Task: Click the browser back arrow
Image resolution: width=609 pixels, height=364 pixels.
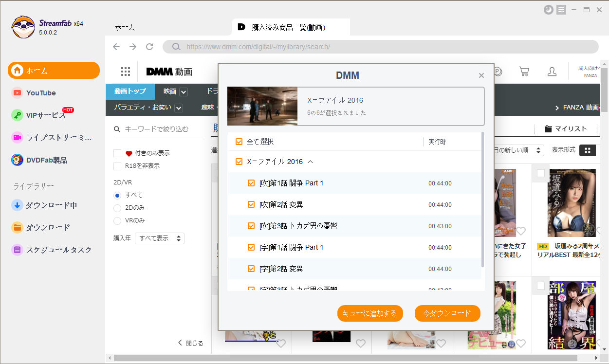Action: point(116,47)
